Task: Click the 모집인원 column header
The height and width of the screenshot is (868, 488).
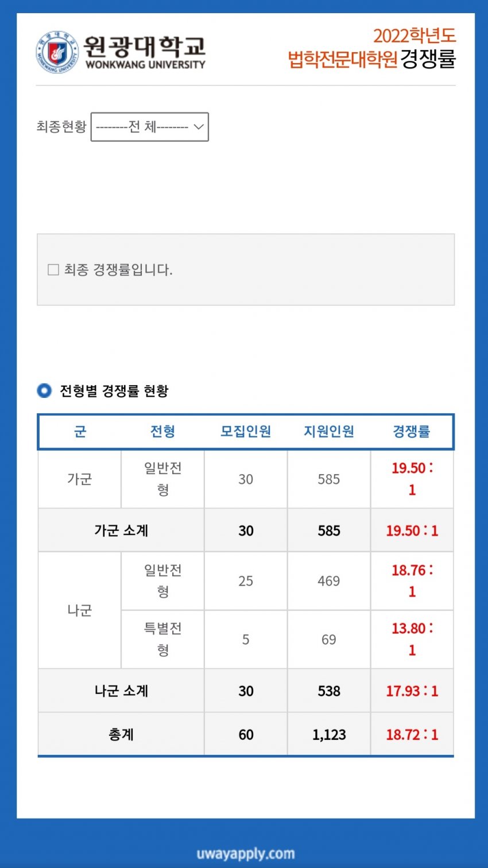Action: 246,431
